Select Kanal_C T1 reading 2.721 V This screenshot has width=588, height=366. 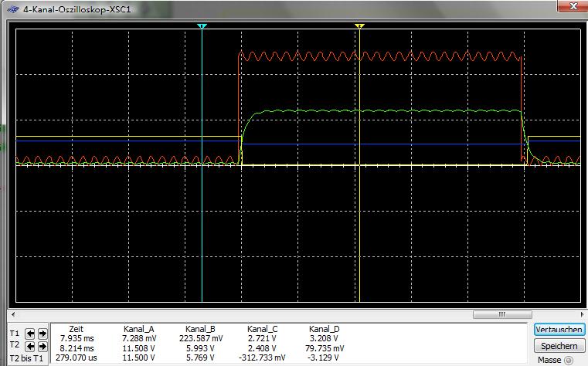pyautogui.click(x=262, y=338)
